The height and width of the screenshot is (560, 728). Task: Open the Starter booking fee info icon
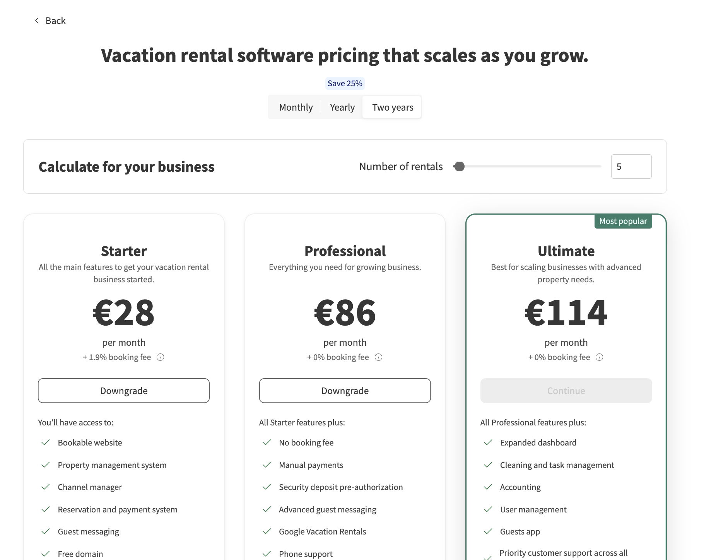point(160,357)
